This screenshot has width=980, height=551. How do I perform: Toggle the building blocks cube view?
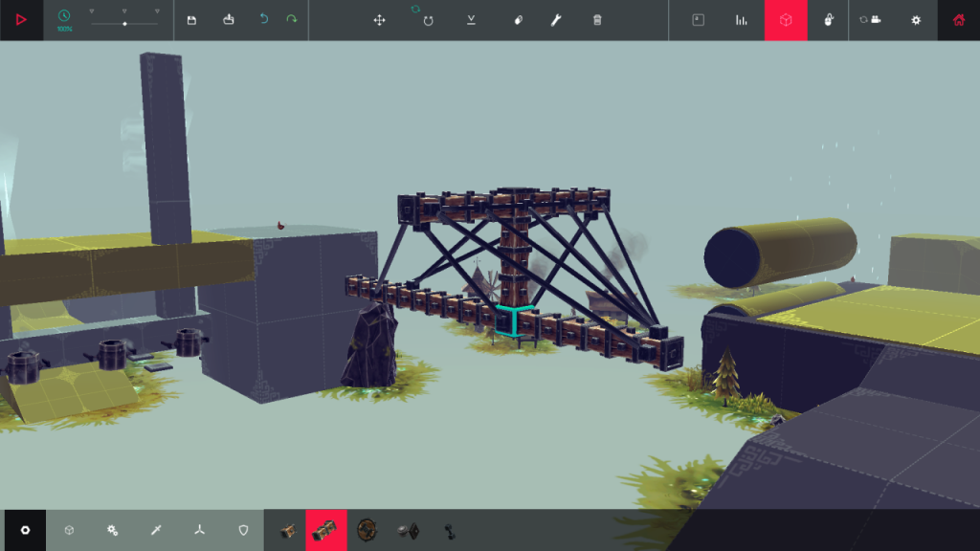coord(785,20)
